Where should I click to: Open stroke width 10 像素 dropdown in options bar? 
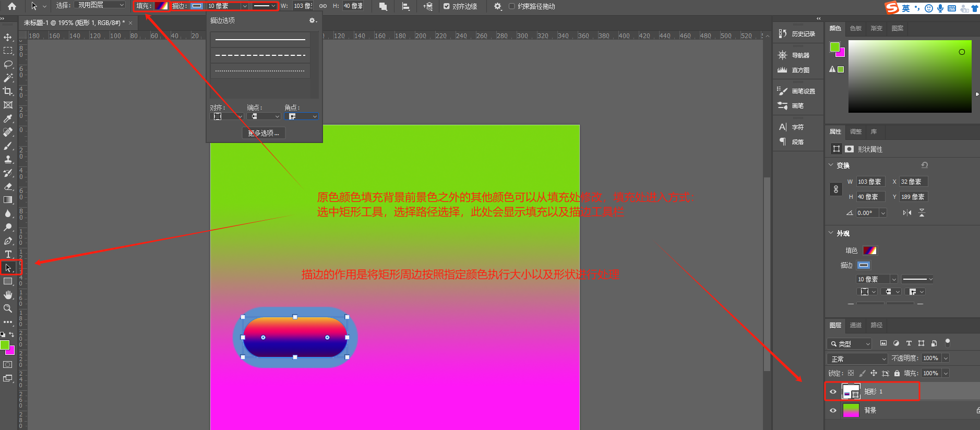245,6
